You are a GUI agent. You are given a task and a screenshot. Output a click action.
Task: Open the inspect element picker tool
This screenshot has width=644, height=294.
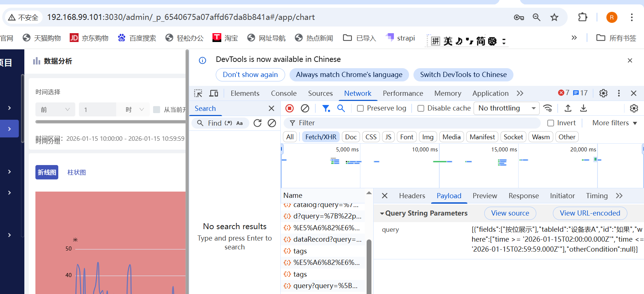[x=198, y=93]
